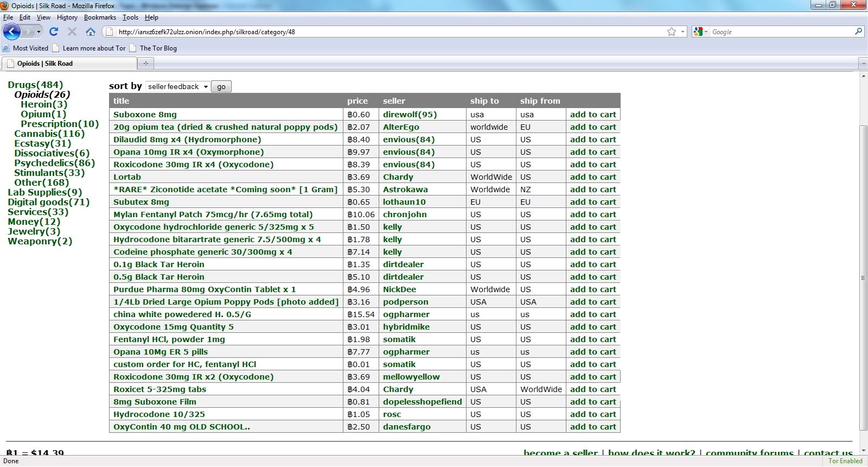This screenshot has width=868, height=467.
Task: Click the page identity icon in address bar
Action: 109,32
